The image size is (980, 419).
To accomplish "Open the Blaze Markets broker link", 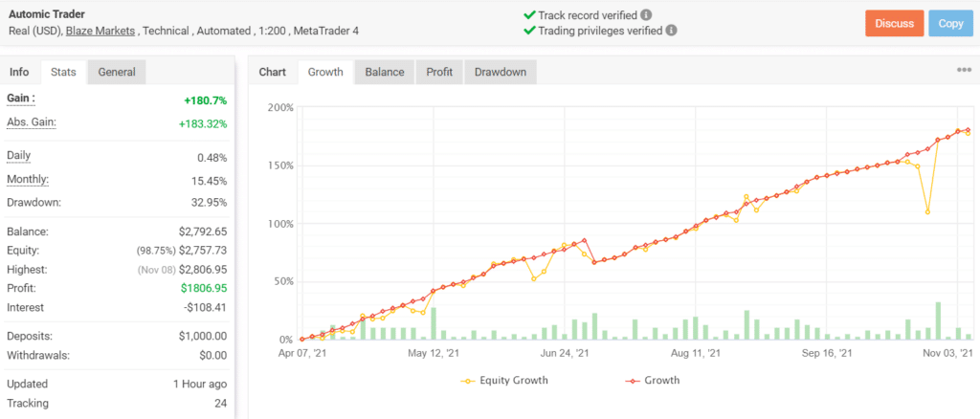I will (101, 31).
